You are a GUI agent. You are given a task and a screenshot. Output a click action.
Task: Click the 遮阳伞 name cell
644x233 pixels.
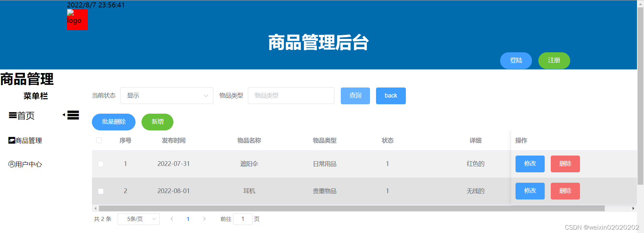249,164
